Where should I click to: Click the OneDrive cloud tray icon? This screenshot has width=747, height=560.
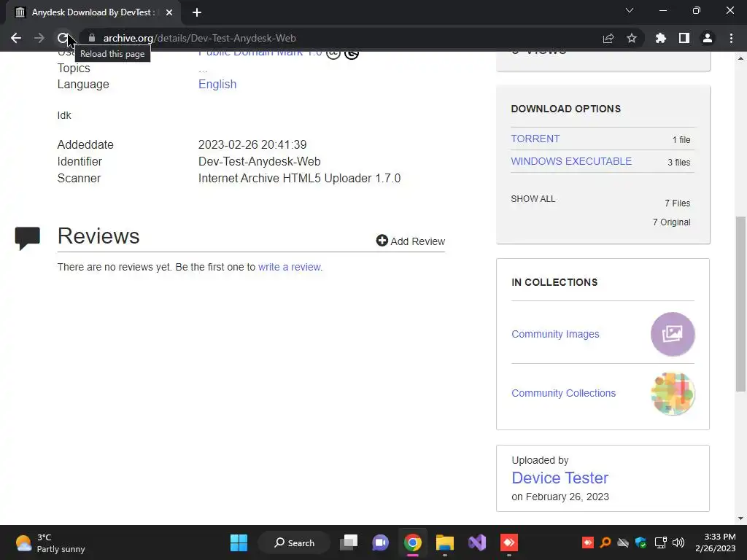[623, 542]
